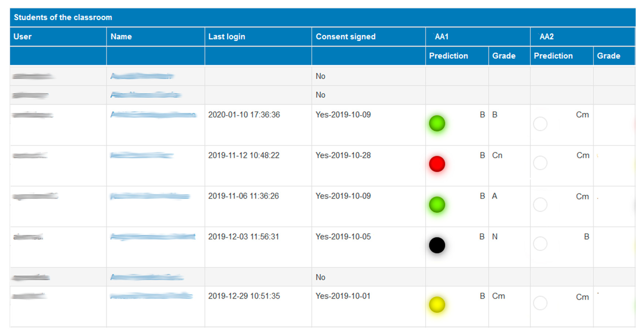644x335 pixels.
Task: Click empty AA2 circle in 2019-12-29 row
Action: pyautogui.click(x=540, y=303)
